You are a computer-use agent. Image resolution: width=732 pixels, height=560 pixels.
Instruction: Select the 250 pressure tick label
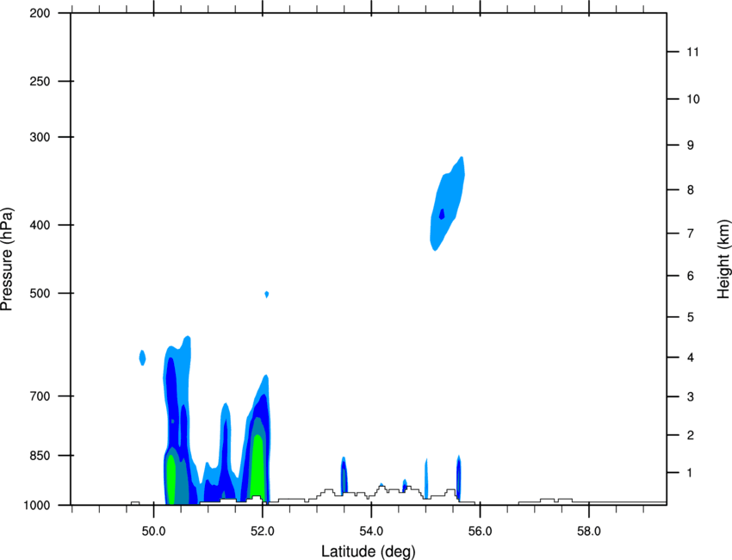pyautogui.click(x=40, y=81)
